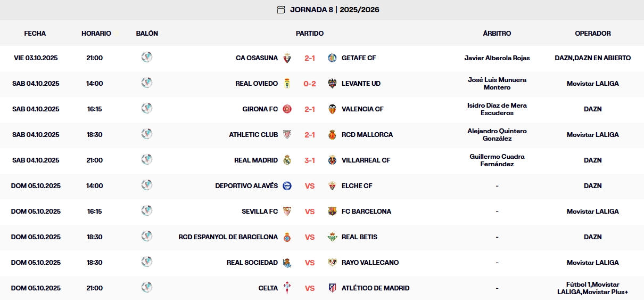Image resolution: width=644 pixels, height=300 pixels.
Task: Click the Valencia CF bat crest
Action: click(333, 109)
